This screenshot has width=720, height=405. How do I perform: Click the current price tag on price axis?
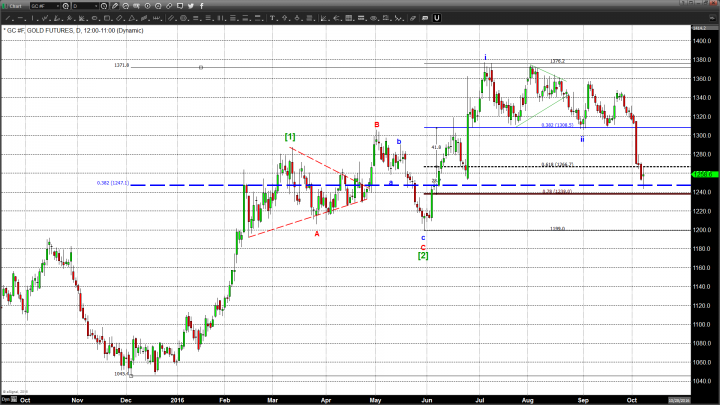(x=702, y=172)
